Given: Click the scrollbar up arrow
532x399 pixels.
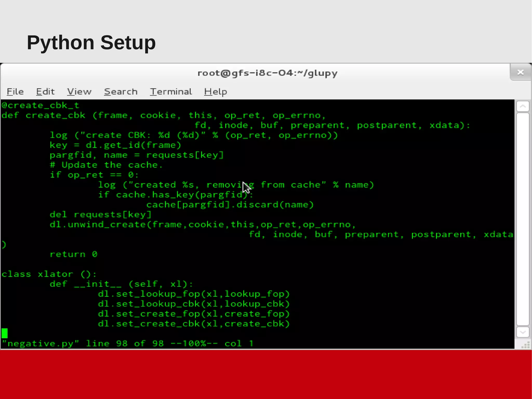Looking at the screenshot, I should 523,106.
